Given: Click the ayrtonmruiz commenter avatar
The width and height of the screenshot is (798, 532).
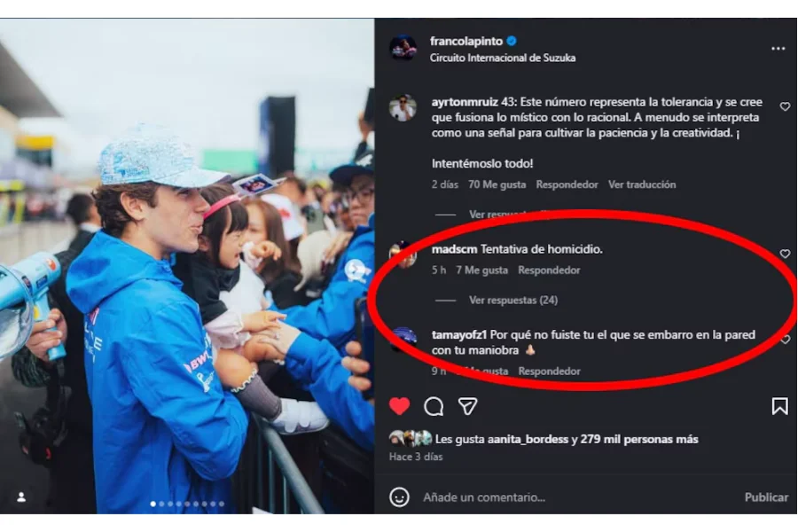Looking at the screenshot, I should (x=403, y=107).
